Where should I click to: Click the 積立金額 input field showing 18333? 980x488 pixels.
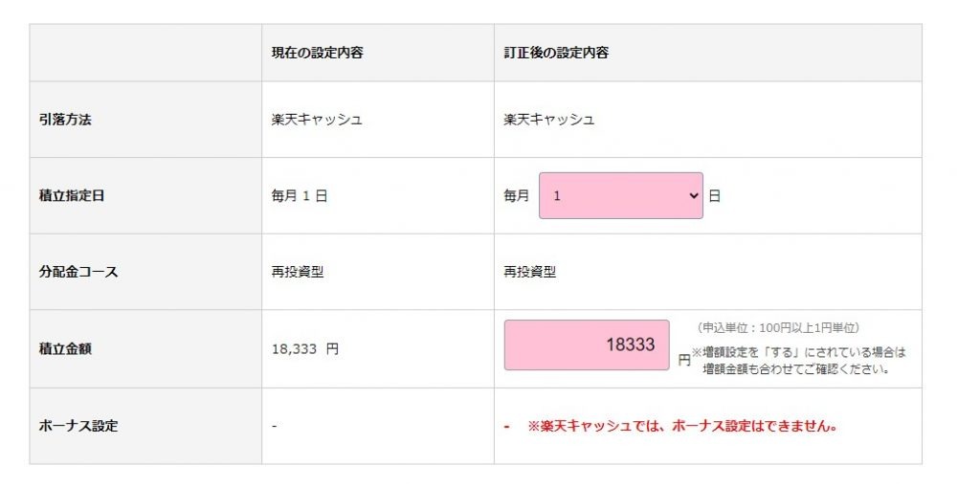(587, 344)
